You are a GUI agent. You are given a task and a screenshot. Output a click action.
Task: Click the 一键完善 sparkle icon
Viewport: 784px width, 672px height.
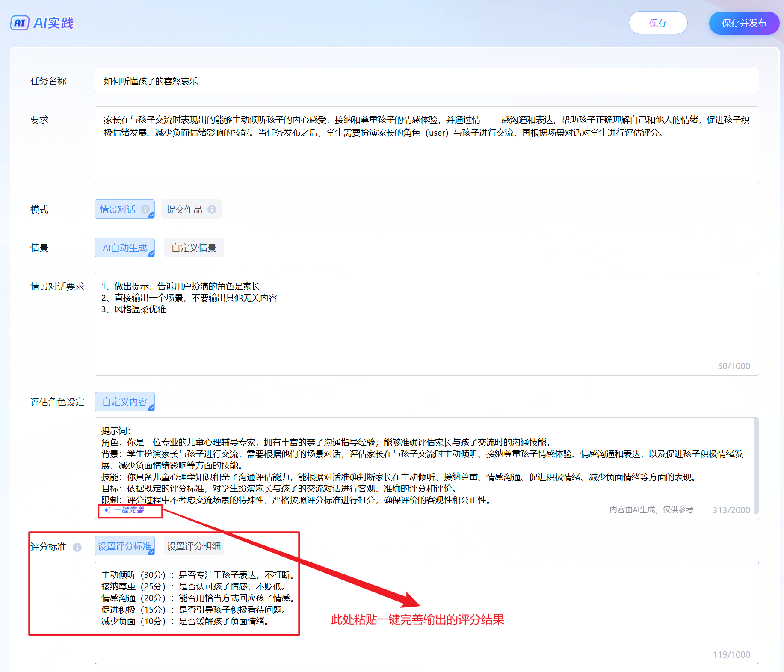tap(107, 510)
